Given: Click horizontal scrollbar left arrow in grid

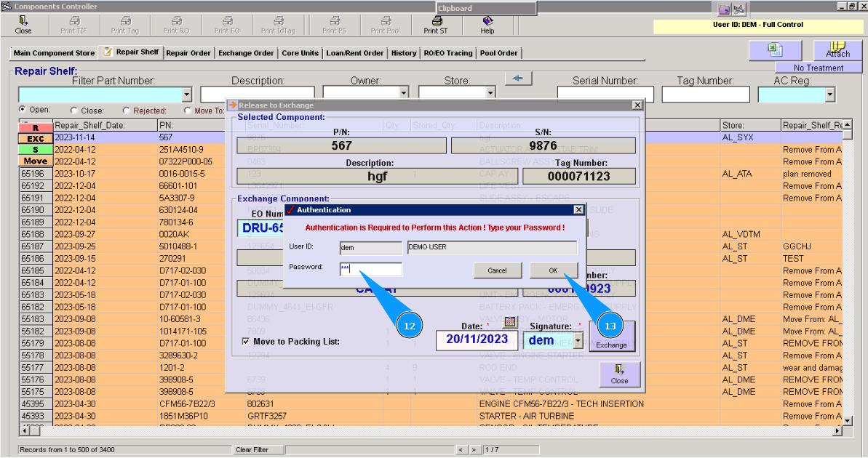Looking at the screenshot, I should click(24, 430).
